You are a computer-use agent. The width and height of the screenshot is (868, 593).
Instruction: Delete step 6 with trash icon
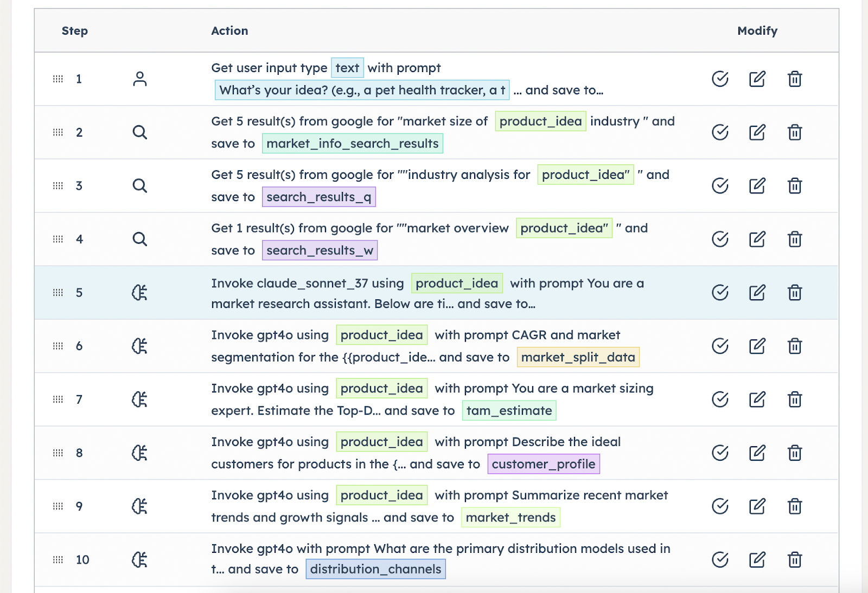[x=795, y=346]
